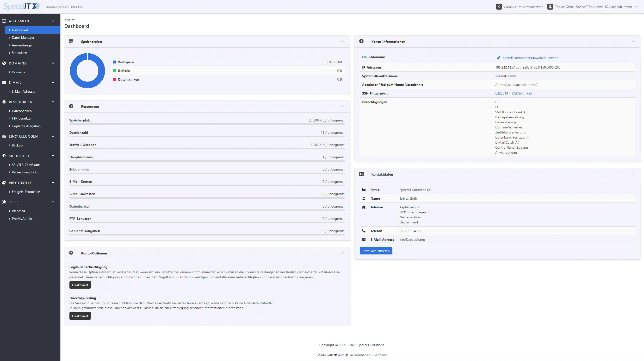Click the SpeedIT logo
Image resolution: width=644 pixels, height=361 pixels.
click(21, 6)
